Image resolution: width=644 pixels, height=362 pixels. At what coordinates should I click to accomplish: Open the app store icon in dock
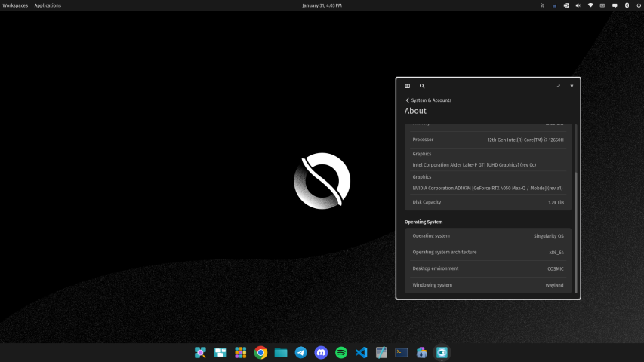coord(421,352)
